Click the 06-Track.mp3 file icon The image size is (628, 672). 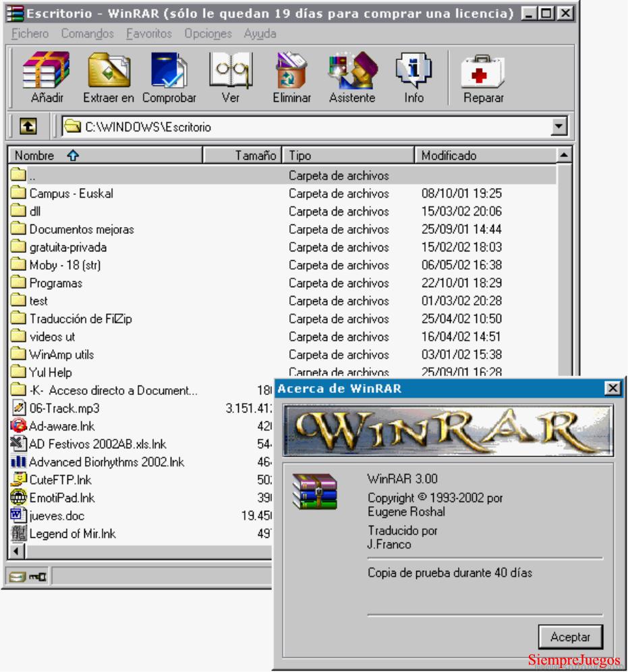click(18, 408)
